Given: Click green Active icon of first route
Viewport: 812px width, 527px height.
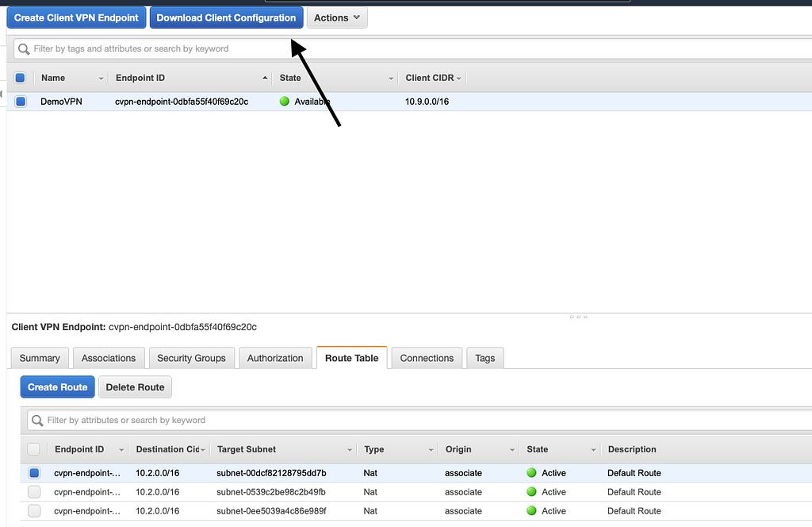Looking at the screenshot, I should (x=531, y=473).
